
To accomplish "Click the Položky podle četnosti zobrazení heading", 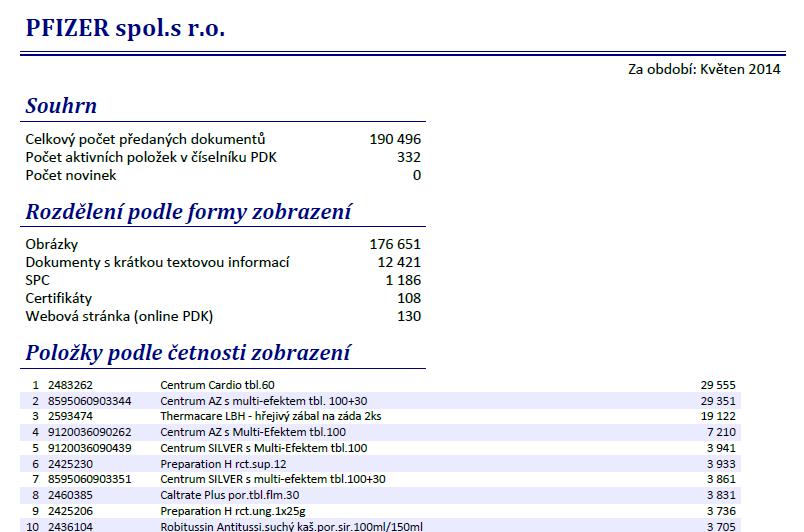I will click(188, 353).
